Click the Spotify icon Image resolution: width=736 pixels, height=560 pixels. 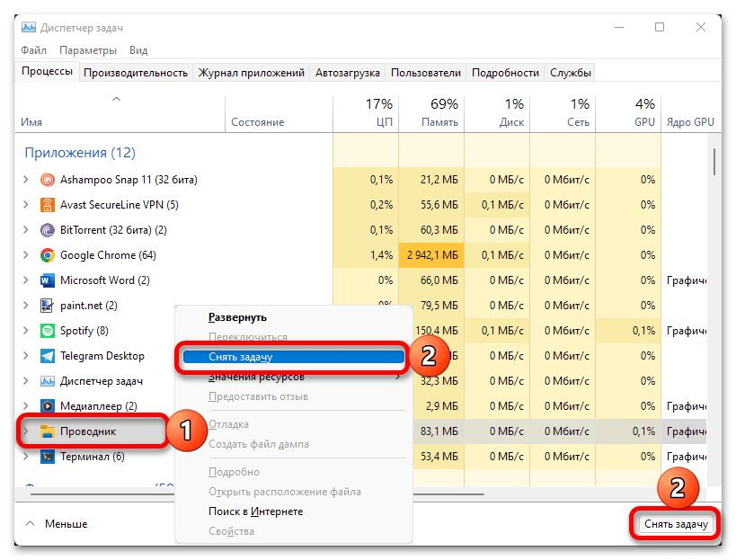coord(48,331)
